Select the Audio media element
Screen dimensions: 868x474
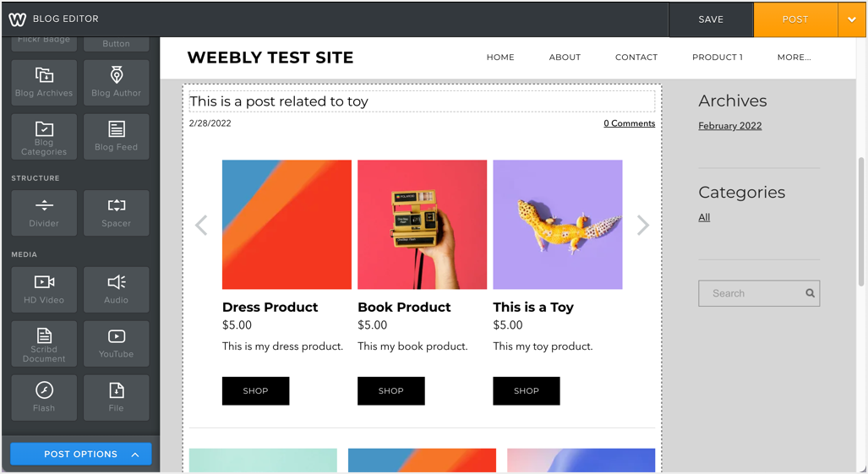tap(117, 289)
